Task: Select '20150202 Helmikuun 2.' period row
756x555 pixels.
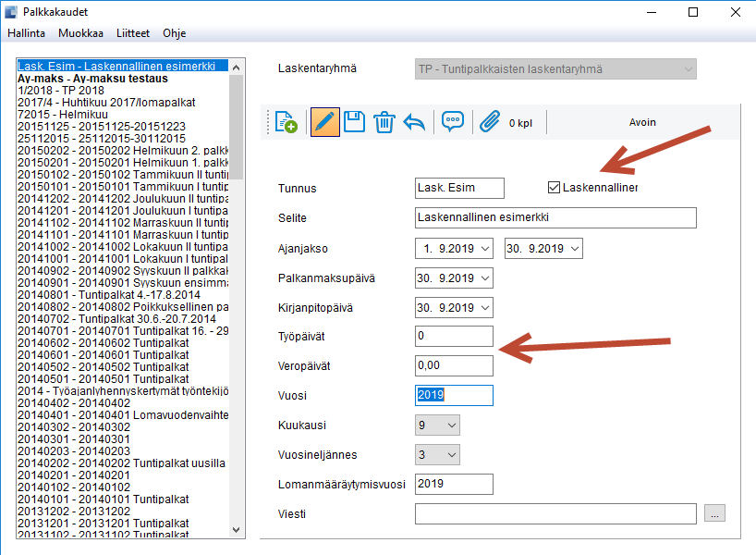Action: click(x=123, y=151)
